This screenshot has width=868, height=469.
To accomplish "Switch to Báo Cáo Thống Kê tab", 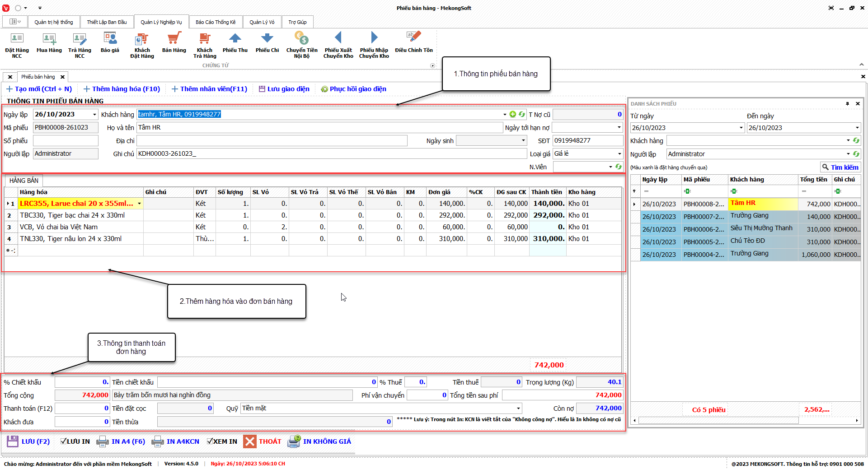I will coord(216,22).
